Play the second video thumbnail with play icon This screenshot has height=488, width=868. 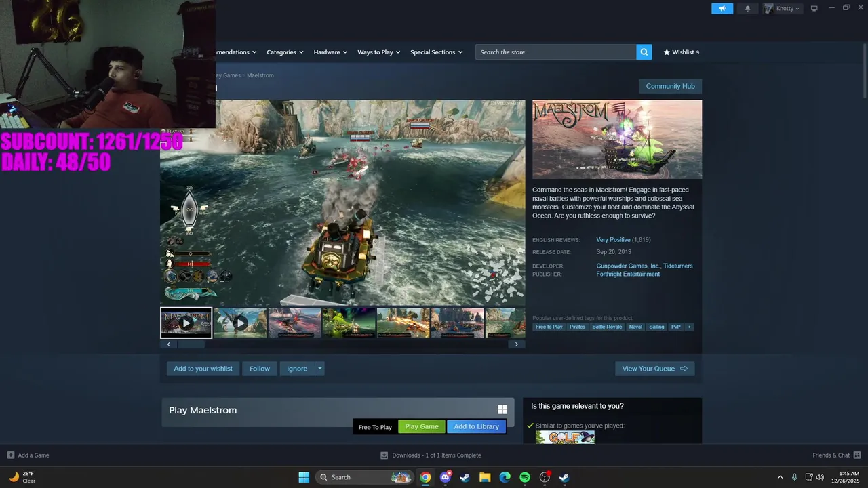(x=240, y=323)
